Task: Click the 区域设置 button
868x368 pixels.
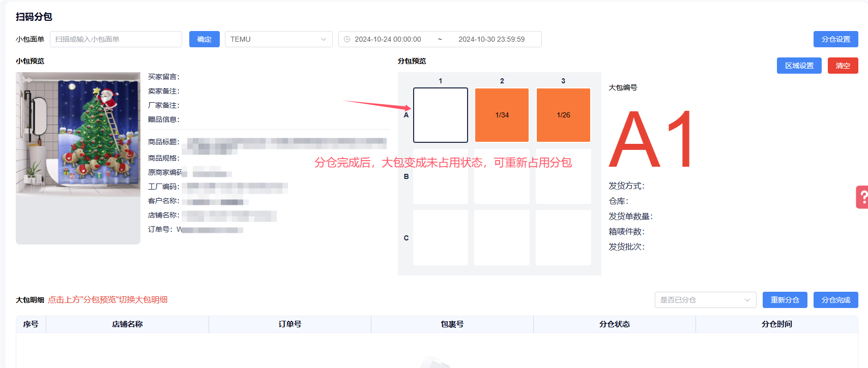Action: [x=799, y=66]
